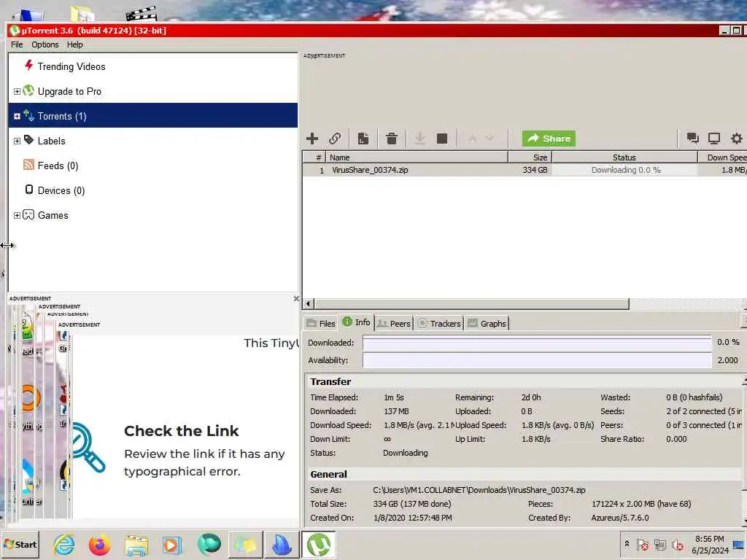
Task: Switch to the Graphs tab
Action: (x=487, y=323)
